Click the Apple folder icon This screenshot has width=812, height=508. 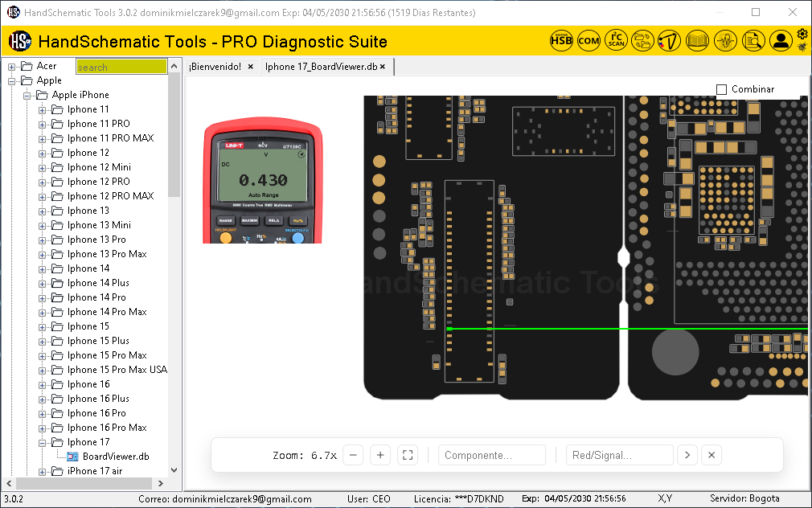point(27,80)
